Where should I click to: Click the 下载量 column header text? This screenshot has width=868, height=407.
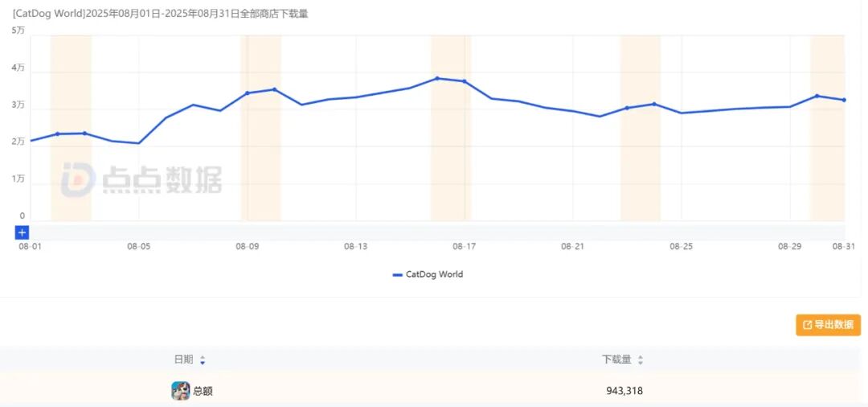pos(616,360)
